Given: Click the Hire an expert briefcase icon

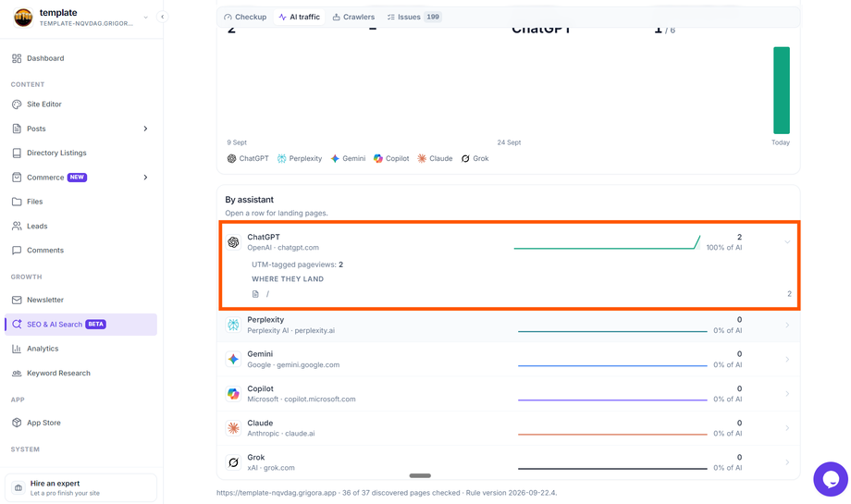Looking at the screenshot, I should point(18,487).
